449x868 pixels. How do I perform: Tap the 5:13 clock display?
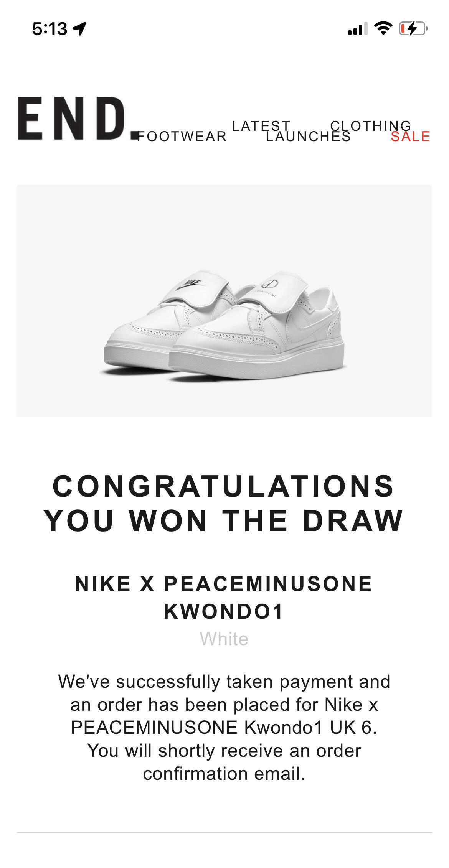(50, 29)
